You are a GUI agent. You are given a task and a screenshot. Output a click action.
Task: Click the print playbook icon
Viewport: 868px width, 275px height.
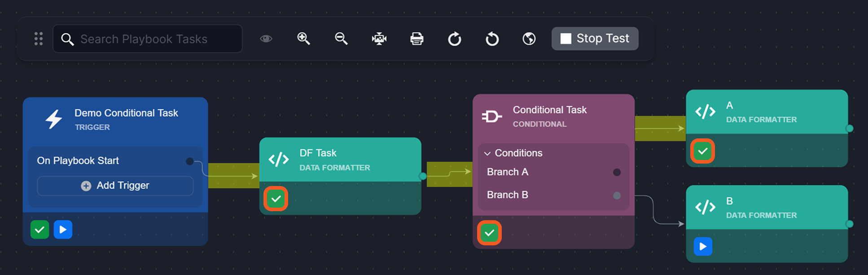[417, 39]
